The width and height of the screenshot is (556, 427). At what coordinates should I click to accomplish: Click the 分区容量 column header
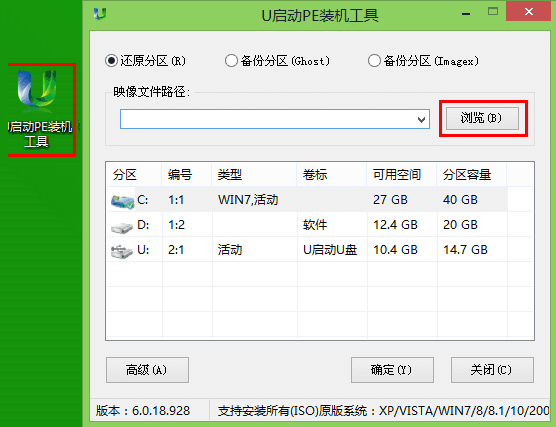(471, 174)
